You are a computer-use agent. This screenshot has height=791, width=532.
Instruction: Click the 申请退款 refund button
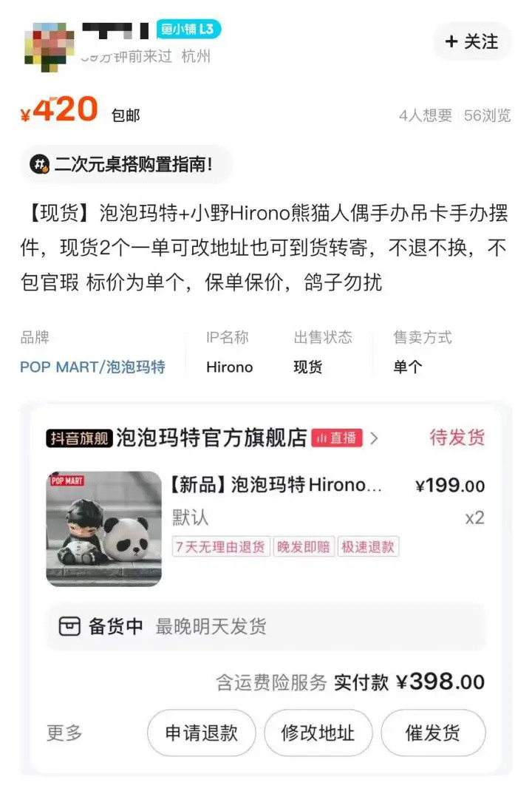click(201, 733)
